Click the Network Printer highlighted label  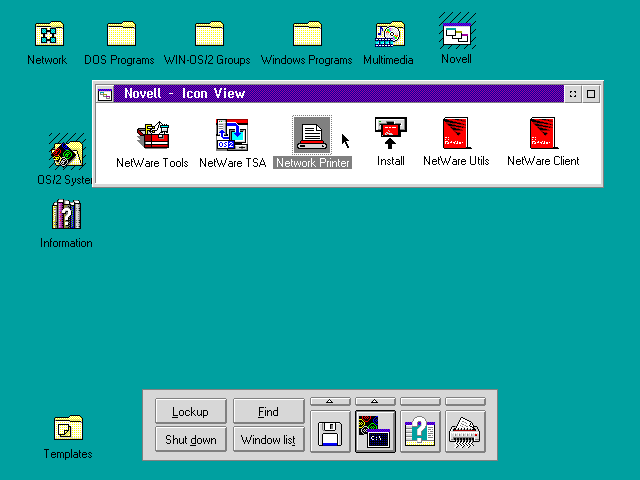313,163
